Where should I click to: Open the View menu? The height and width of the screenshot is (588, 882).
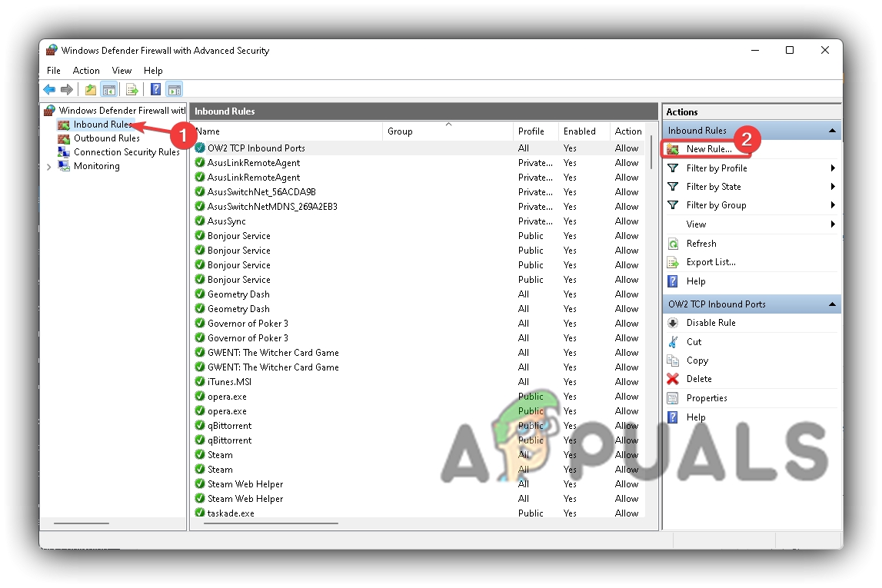click(x=121, y=70)
